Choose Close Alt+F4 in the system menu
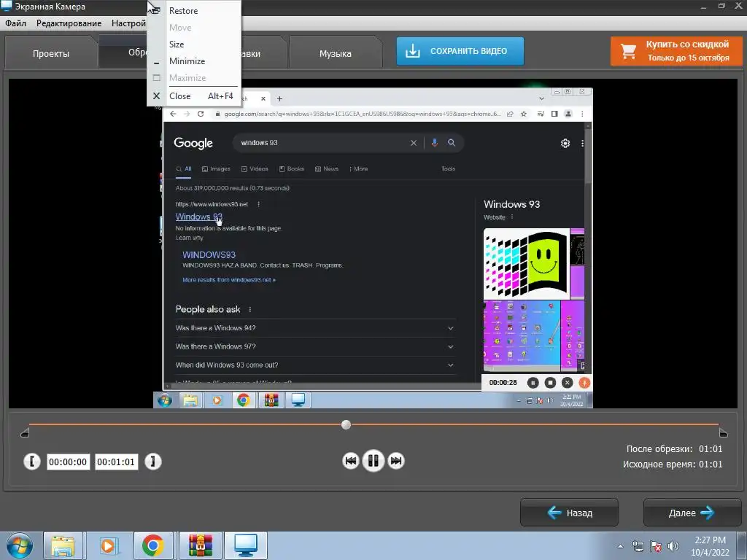This screenshot has width=747, height=560. [x=194, y=96]
